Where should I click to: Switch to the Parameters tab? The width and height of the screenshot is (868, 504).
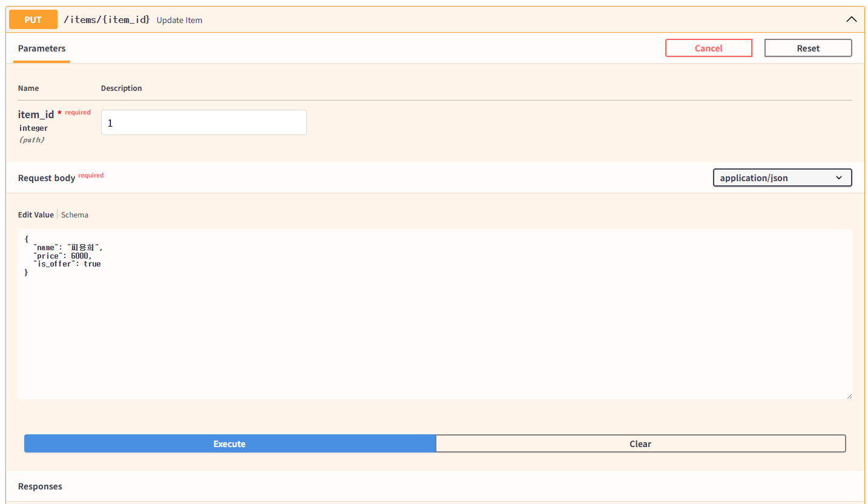point(42,48)
